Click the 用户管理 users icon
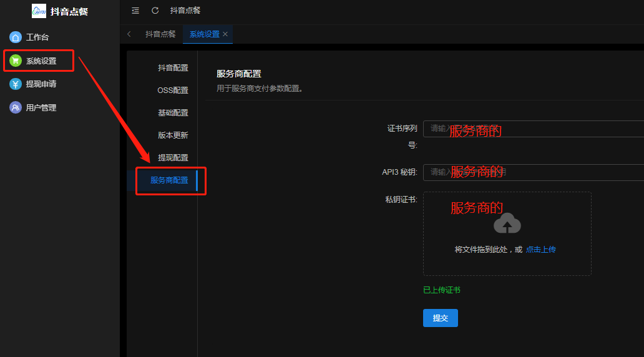Viewport: 644px width, 357px height. pos(16,107)
